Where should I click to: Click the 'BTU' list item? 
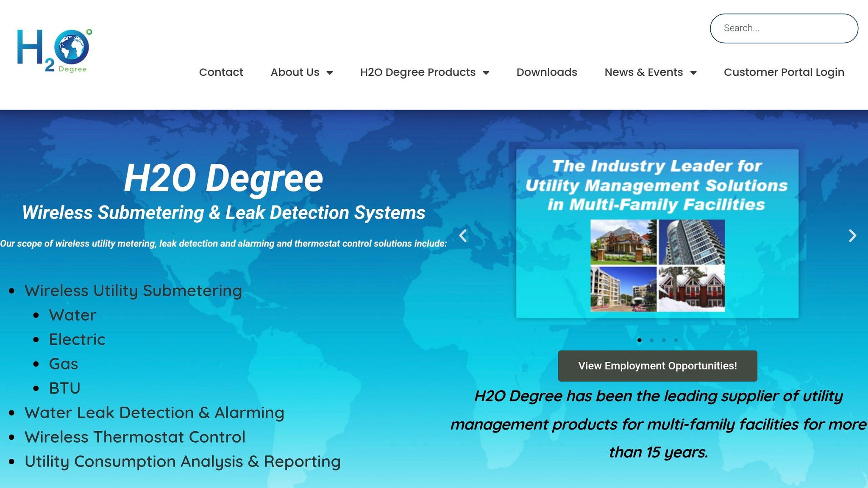point(64,388)
